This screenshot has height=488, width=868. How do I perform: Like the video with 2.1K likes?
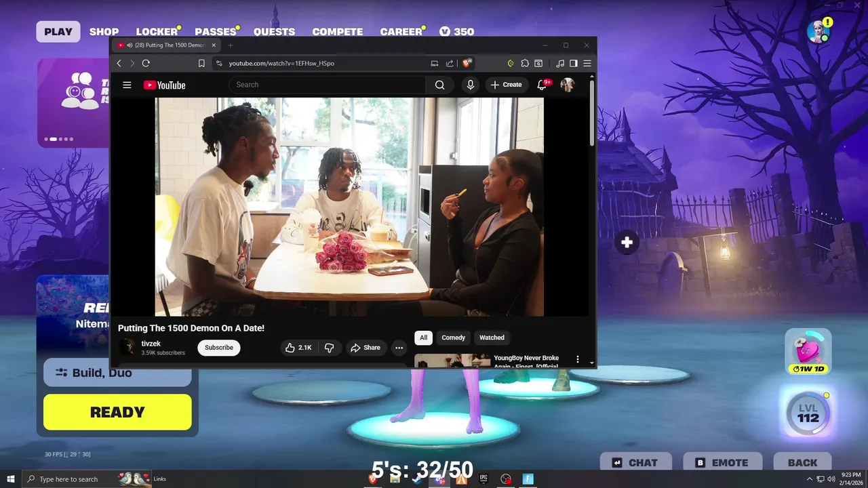click(298, 348)
